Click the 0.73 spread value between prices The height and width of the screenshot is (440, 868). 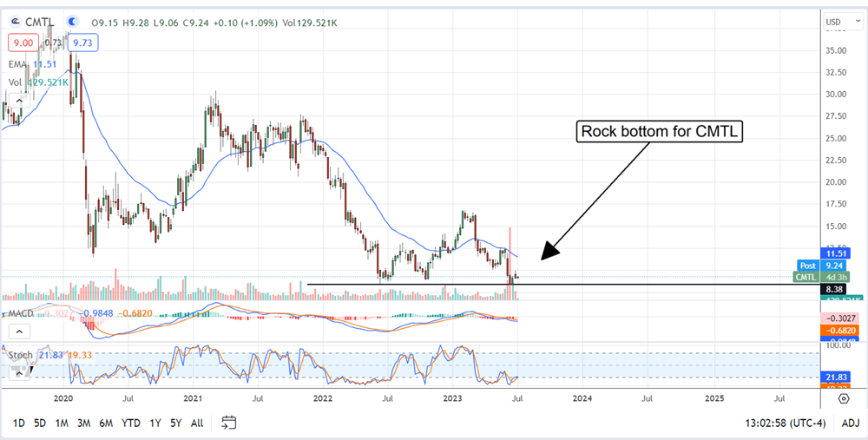(x=53, y=43)
